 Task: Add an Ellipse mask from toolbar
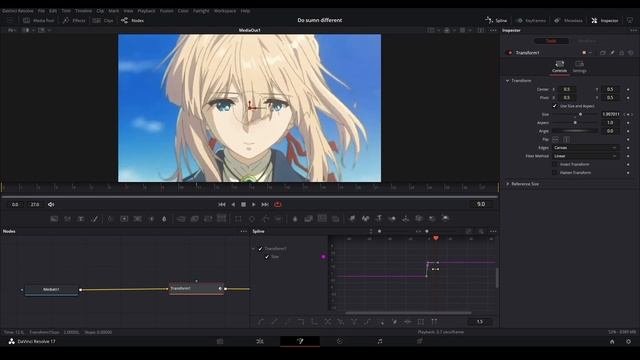(x=252, y=219)
